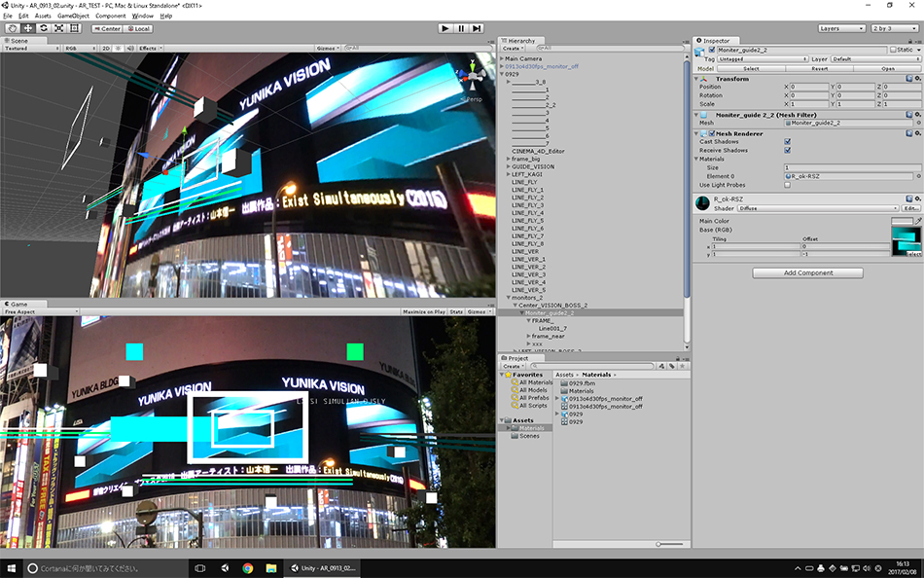Click Model Revert button
Viewport: 924px width, 578px height.
819,68
